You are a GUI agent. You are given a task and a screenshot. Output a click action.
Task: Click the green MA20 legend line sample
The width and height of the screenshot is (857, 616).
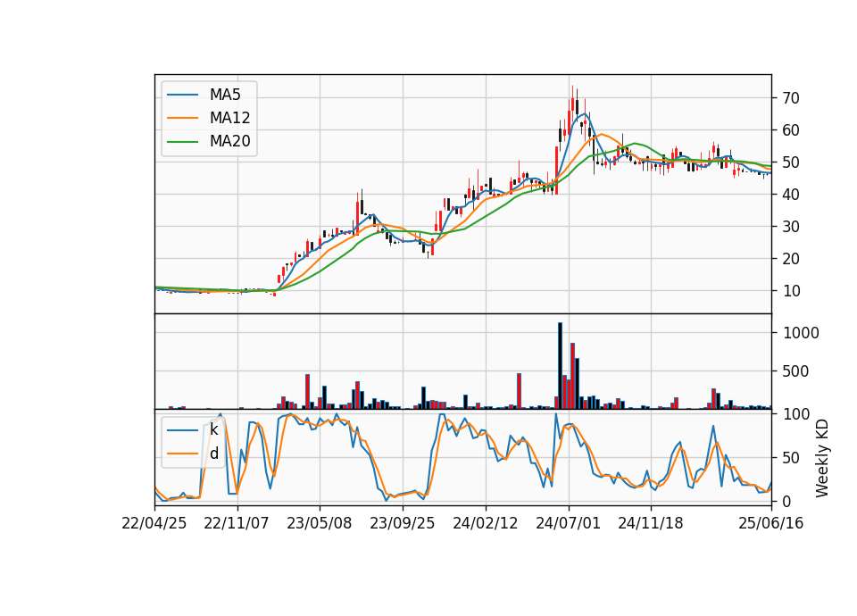[x=182, y=142]
